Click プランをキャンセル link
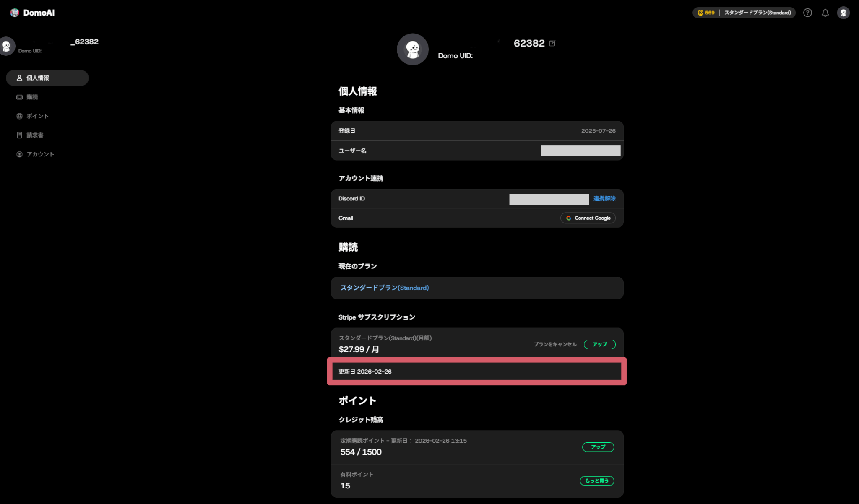Viewport: 859px width, 504px height. pos(555,344)
